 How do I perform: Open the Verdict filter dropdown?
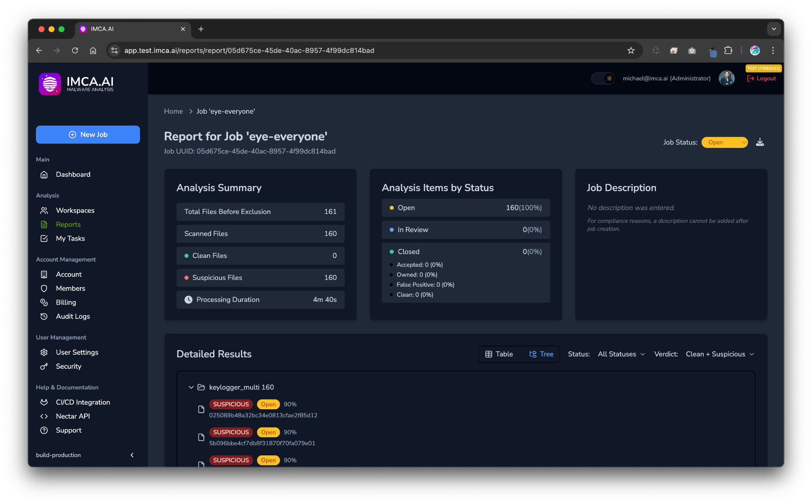tap(720, 354)
